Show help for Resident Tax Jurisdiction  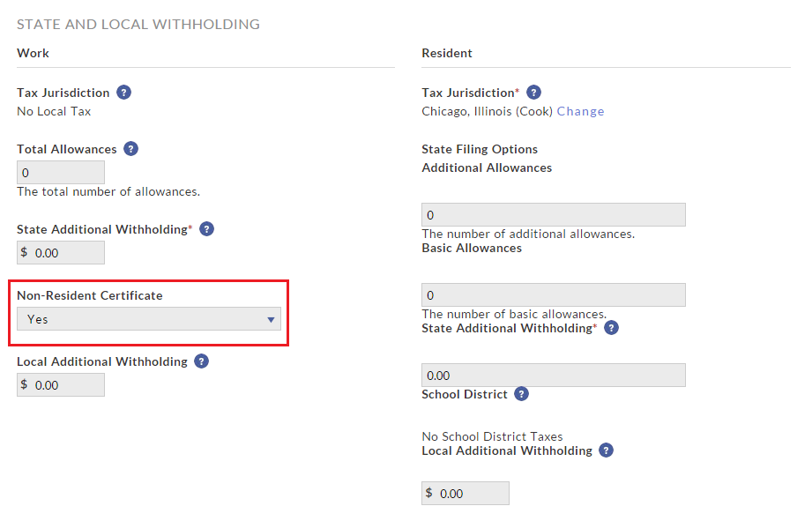click(534, 93)
